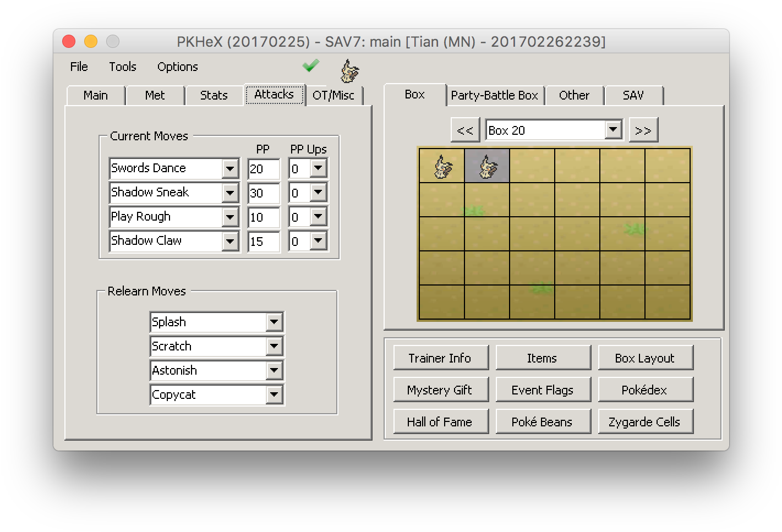Open the Pokédex editor
The height and width of the screenshot is (532, 782).
click(645, 390)
